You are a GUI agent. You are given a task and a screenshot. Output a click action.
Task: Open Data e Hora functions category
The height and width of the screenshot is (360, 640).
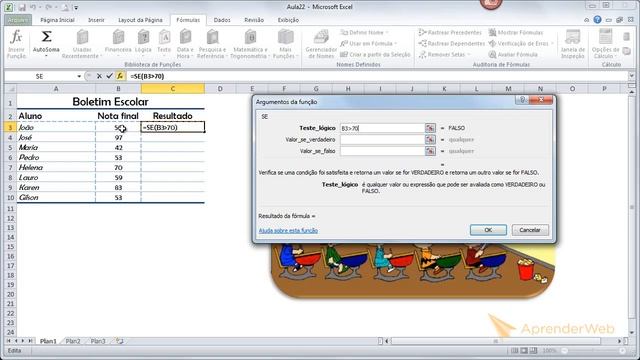point(185,44)
